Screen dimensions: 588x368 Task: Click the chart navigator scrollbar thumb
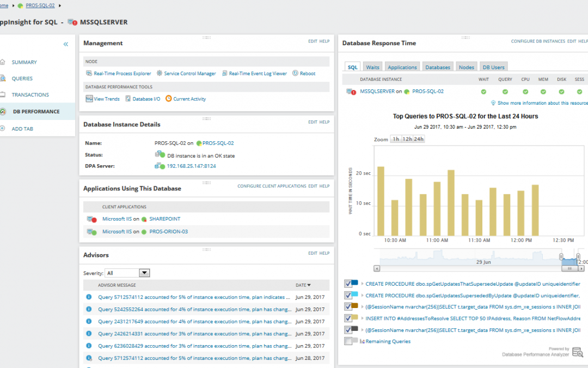569,268
